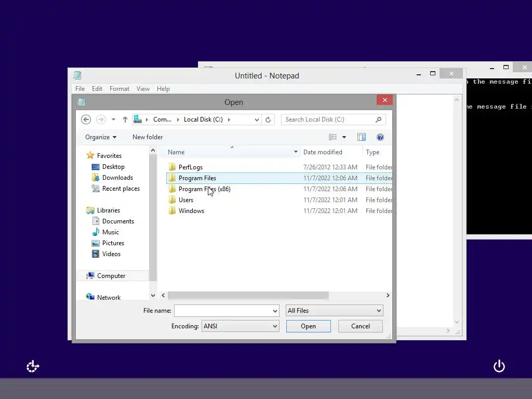Expand the File name combo box
Screen dimensions: 532x399
tap(275, 311)
